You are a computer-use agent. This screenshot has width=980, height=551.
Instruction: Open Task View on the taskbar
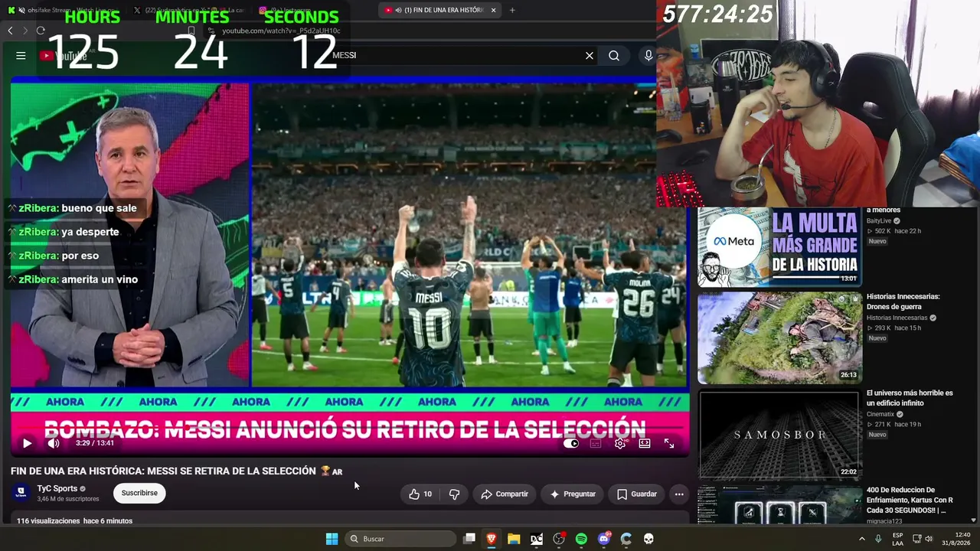(469, 539)
